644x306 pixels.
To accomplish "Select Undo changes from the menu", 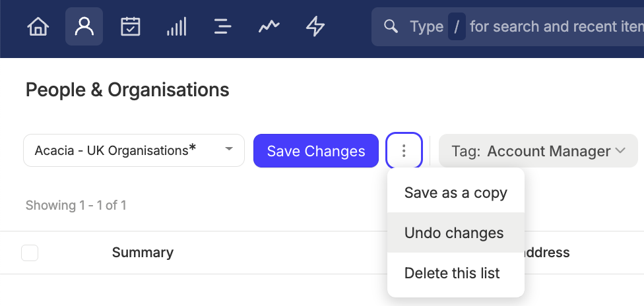I will [x=456, y=233].
